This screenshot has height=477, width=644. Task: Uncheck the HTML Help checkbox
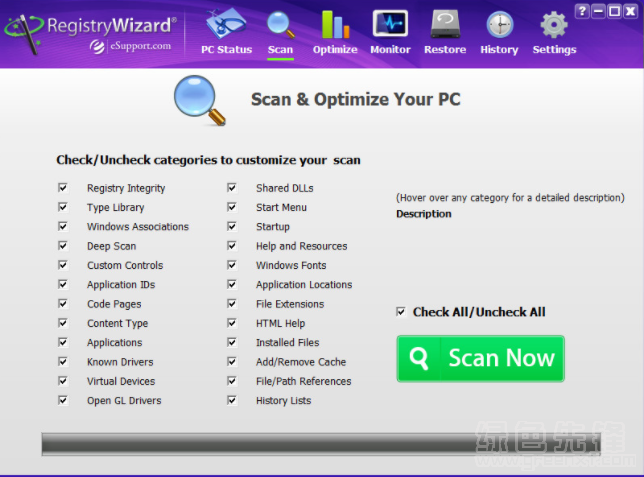[x=232, y=323]
